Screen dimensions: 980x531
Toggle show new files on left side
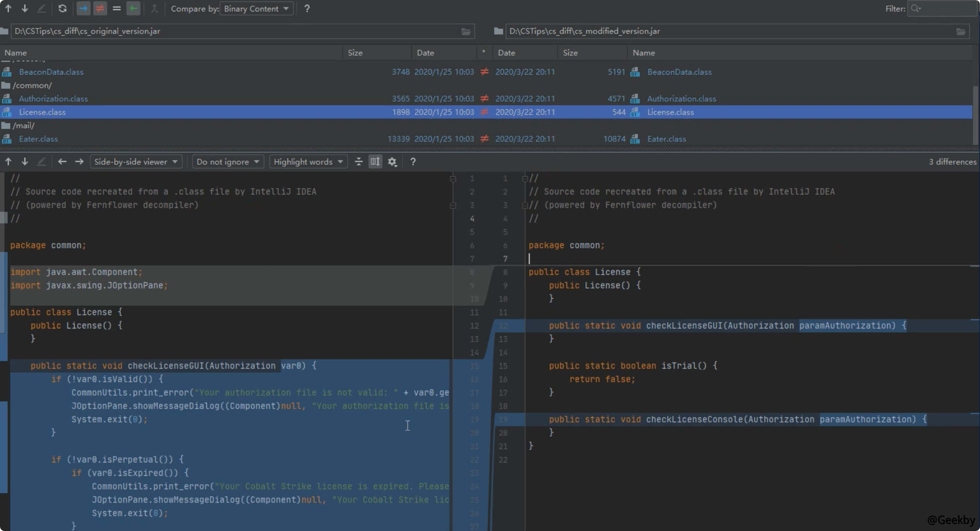[83, 8]
